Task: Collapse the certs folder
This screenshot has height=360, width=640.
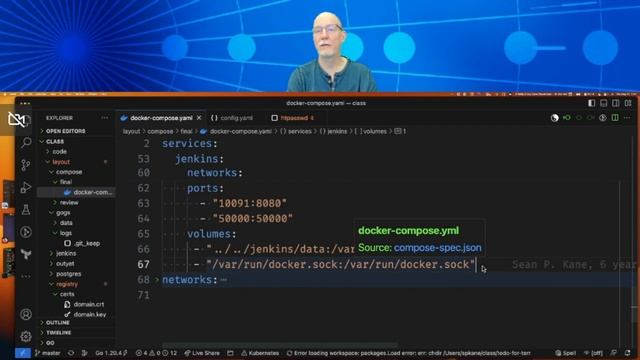Action: (x=67, y=294)
